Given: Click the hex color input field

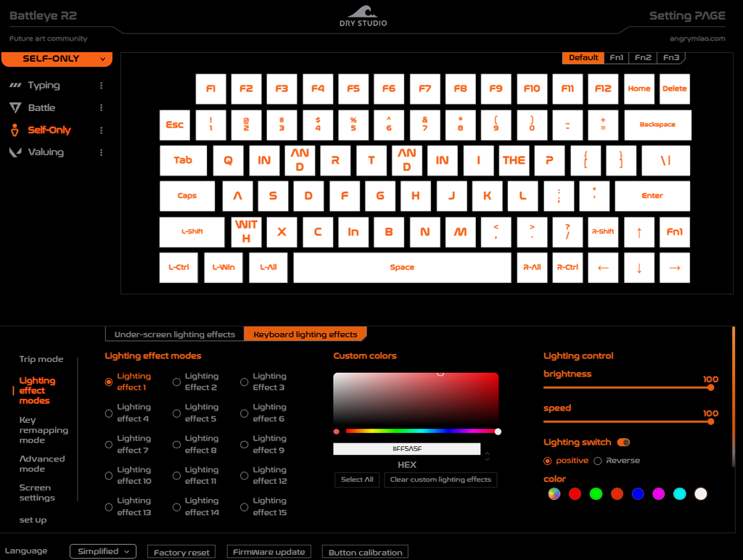Looking at the screenshot, I should [406, 449].
